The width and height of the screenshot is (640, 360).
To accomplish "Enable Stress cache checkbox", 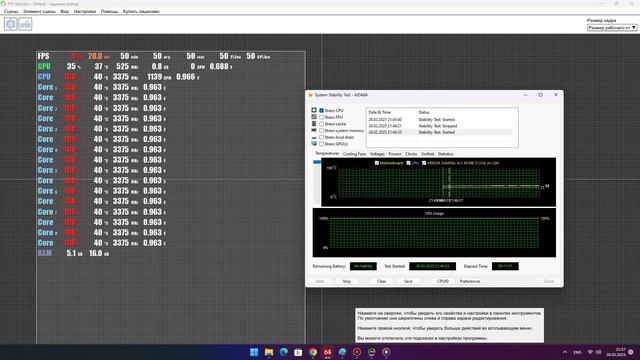I will 321,124.
